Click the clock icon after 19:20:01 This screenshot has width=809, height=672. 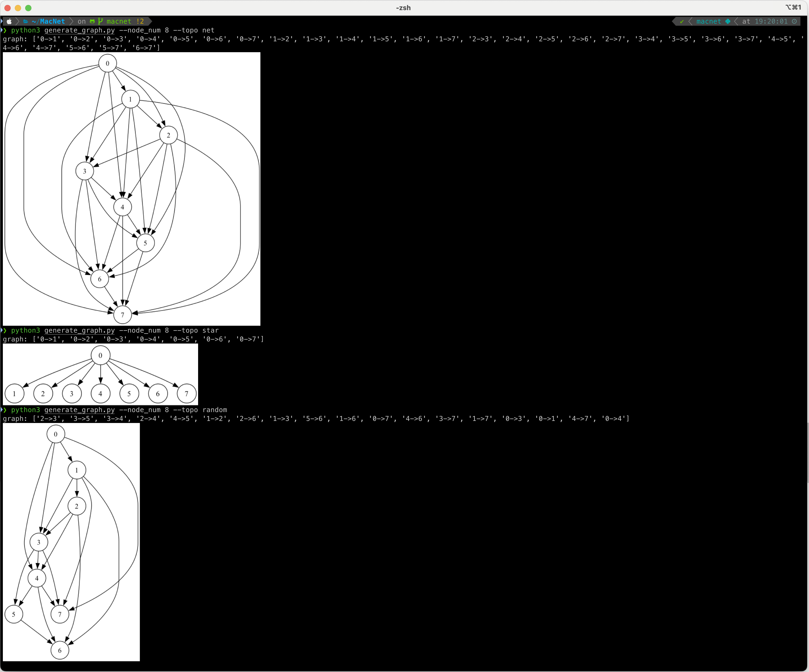pos(794,22)
